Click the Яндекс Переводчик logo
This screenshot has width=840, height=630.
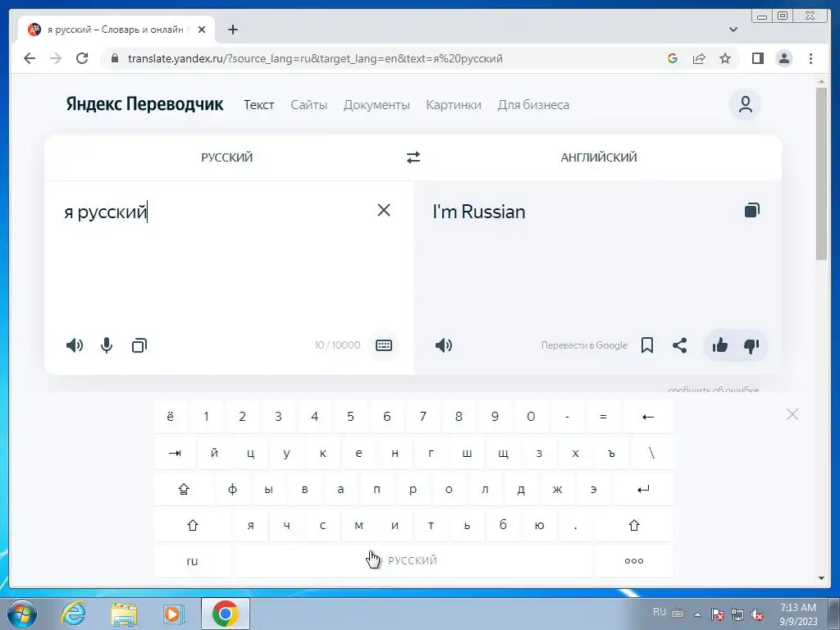point(144,104)
